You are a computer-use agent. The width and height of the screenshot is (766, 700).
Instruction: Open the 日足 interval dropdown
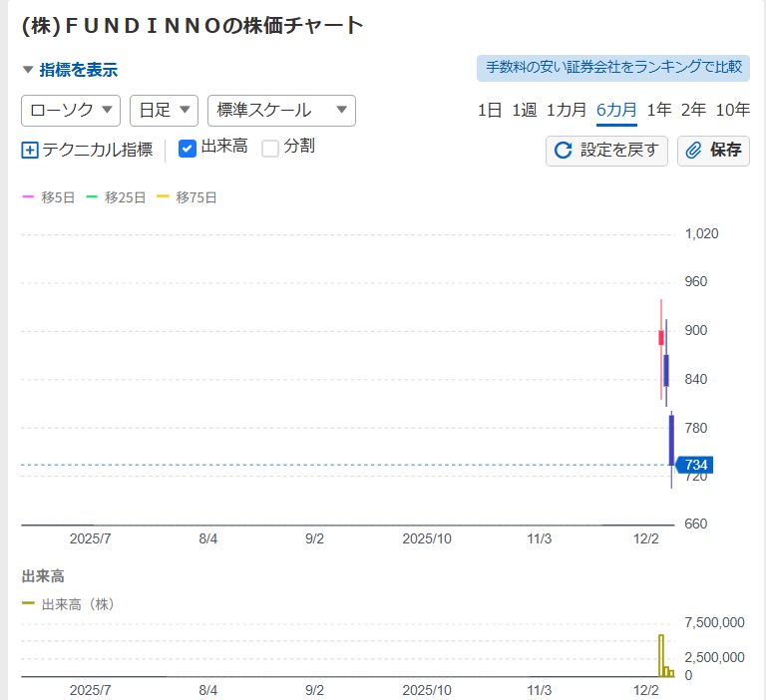tap(164, 110)
